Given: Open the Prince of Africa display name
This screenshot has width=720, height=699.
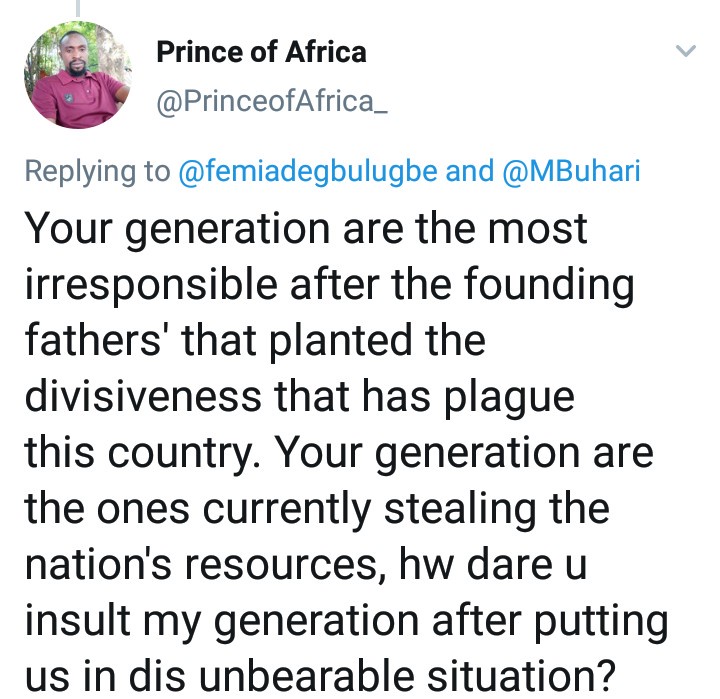Looking at the screenshot, I should tap(261, 52).
